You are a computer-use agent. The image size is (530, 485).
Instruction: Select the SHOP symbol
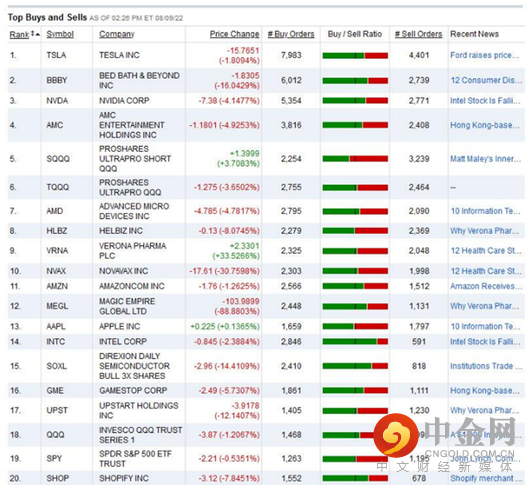[57, 478]
